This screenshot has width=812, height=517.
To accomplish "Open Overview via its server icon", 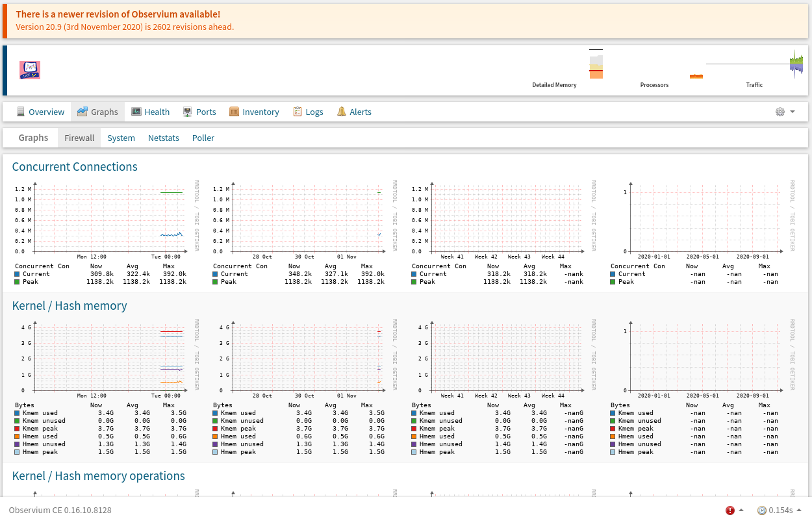I will click(x=21, y=112).
